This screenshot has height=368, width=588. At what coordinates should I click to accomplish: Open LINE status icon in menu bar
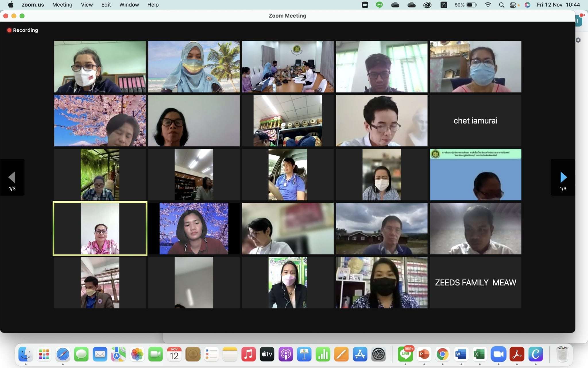[380, 5]
